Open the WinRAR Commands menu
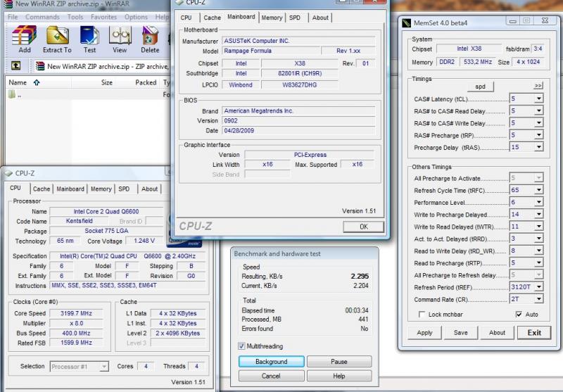The image size is (563, 392). pyautogui.click(x=42, y=17)
